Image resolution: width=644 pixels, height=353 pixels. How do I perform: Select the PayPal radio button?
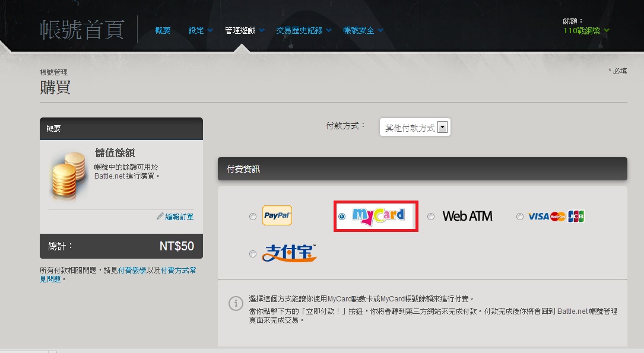253,217
